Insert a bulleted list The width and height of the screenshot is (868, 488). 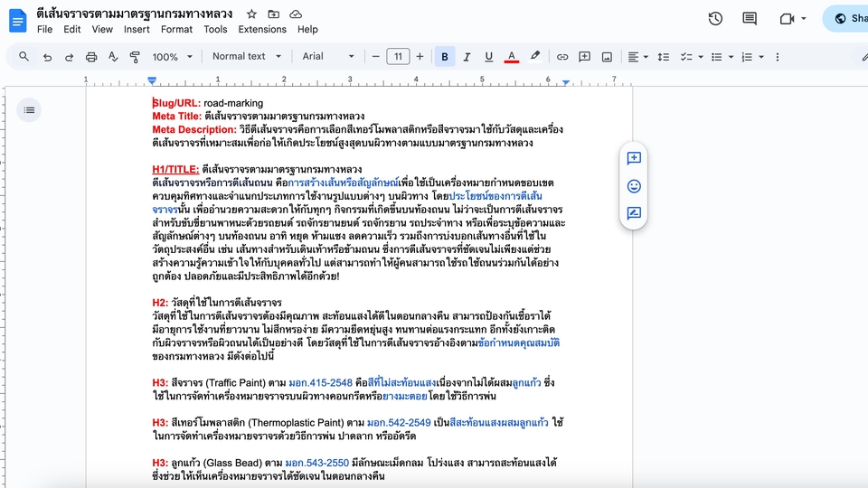tap(717, 56)
